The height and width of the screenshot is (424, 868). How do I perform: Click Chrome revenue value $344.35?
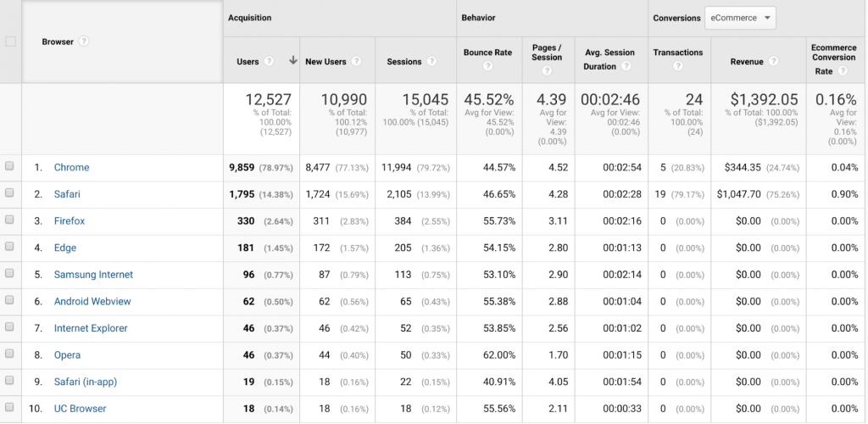743,167
